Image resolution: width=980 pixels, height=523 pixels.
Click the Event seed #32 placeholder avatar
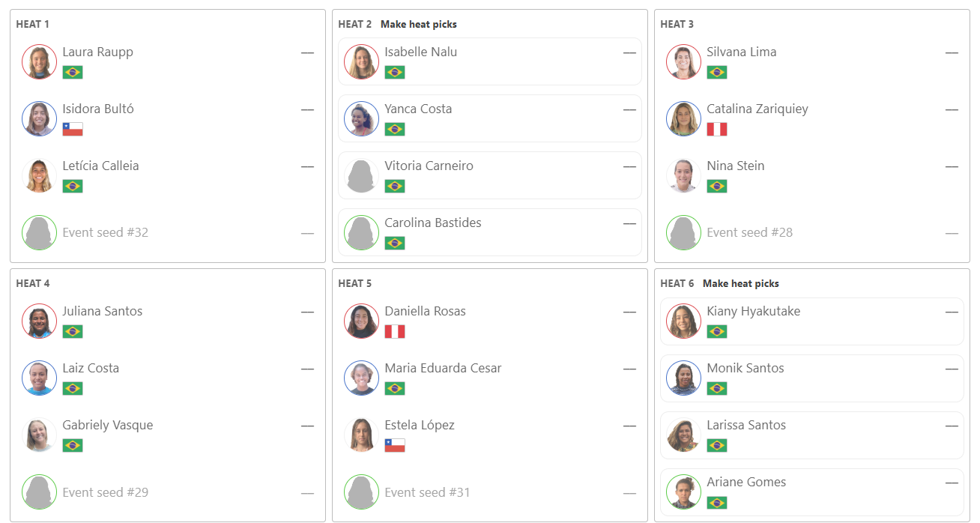[x=40, y=232]
